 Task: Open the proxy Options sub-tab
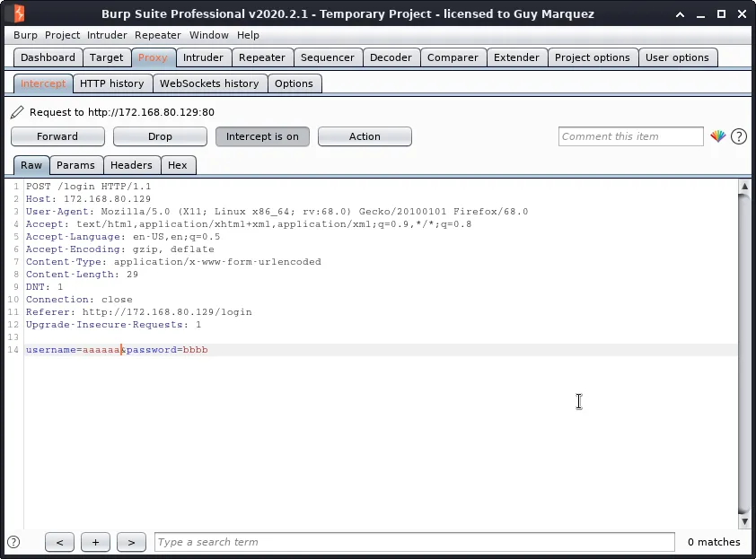point(294,83)
